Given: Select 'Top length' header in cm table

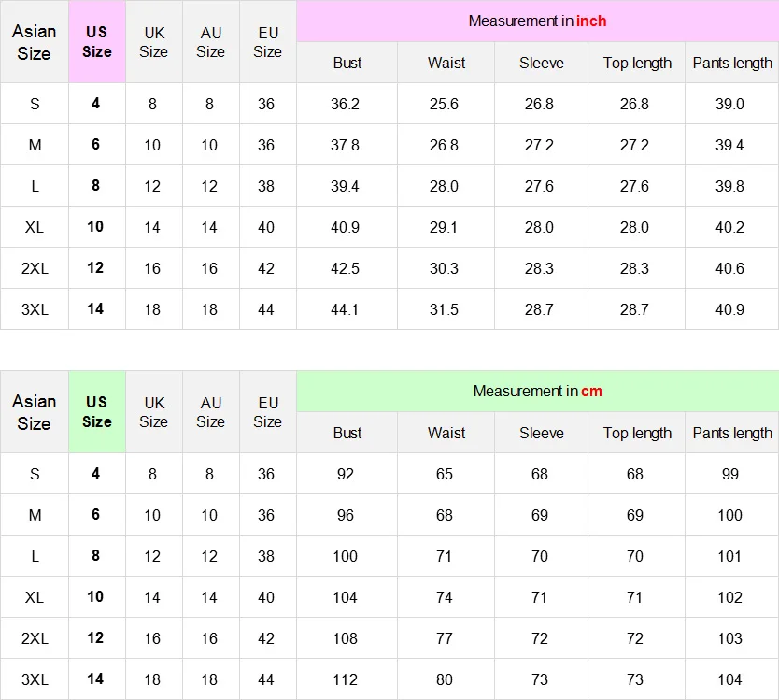Looking at the screenshot, I should point(637,433).
